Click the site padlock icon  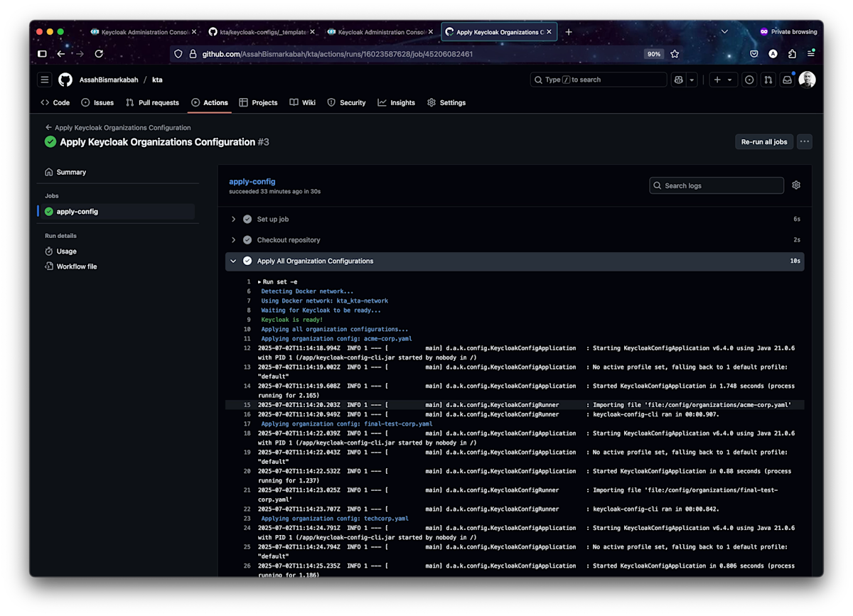193,54
